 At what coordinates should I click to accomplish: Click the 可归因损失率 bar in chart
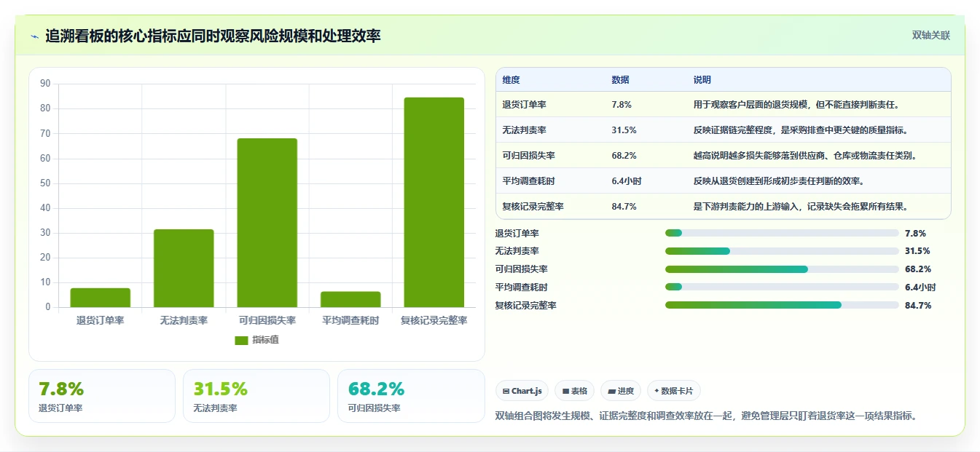tap(267, 223)
